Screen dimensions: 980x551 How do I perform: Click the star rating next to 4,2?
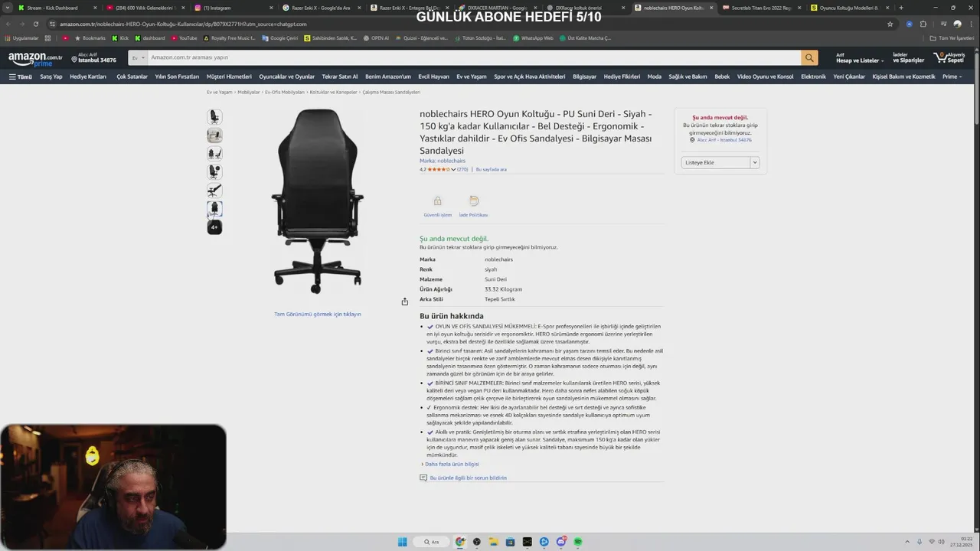pos(439,169)
